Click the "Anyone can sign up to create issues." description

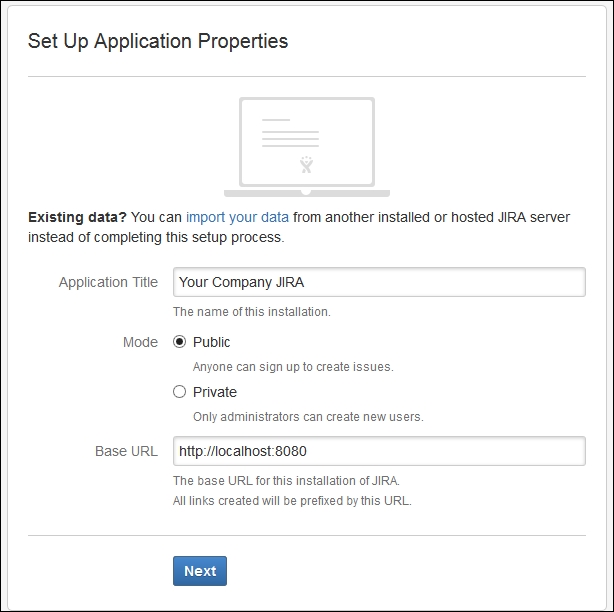293,367
